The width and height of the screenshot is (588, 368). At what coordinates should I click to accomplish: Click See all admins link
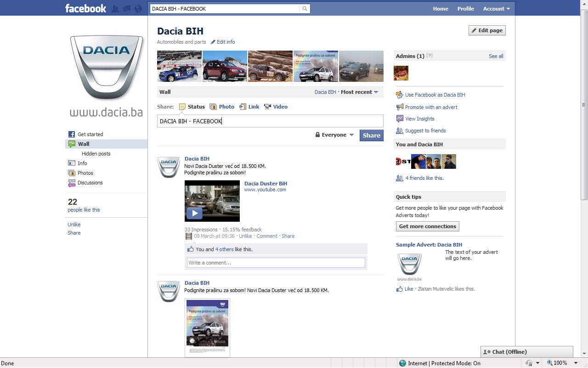pos(496,56)
